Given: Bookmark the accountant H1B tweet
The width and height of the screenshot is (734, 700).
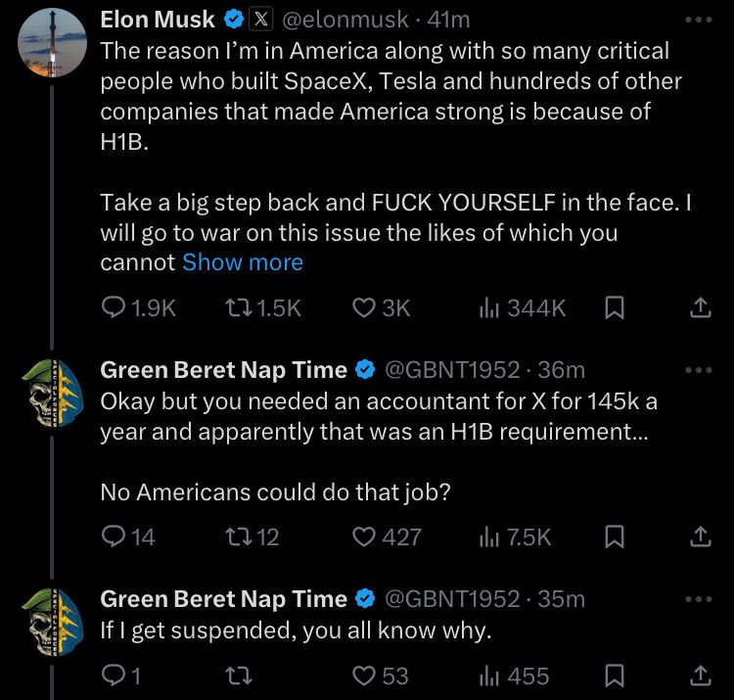Looking at the screenshot, I should (615, 537).
